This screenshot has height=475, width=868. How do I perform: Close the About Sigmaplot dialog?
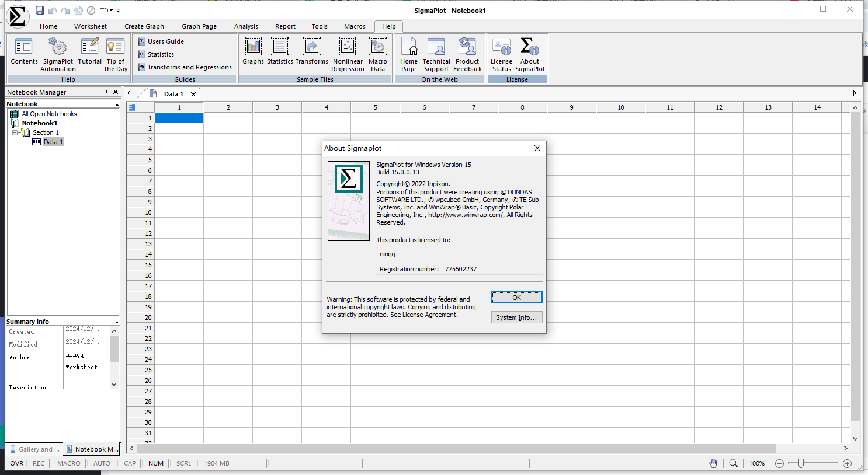pos(537,148)
